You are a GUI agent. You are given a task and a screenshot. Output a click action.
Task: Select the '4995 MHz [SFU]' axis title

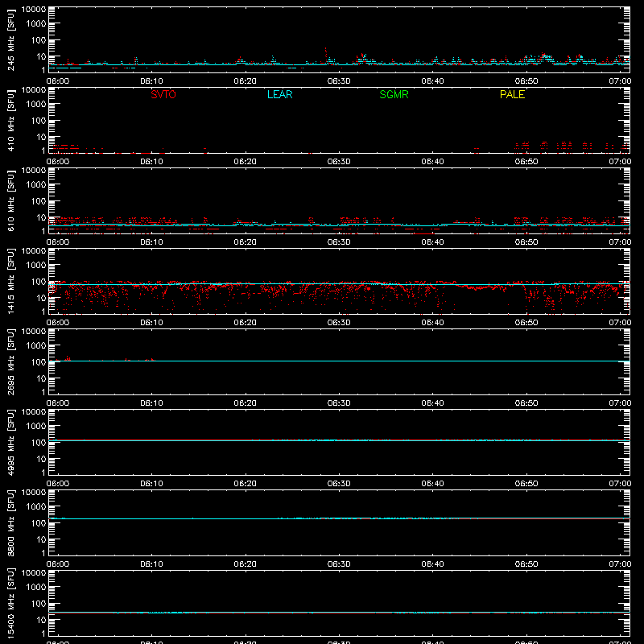click(x=11, y=443)
